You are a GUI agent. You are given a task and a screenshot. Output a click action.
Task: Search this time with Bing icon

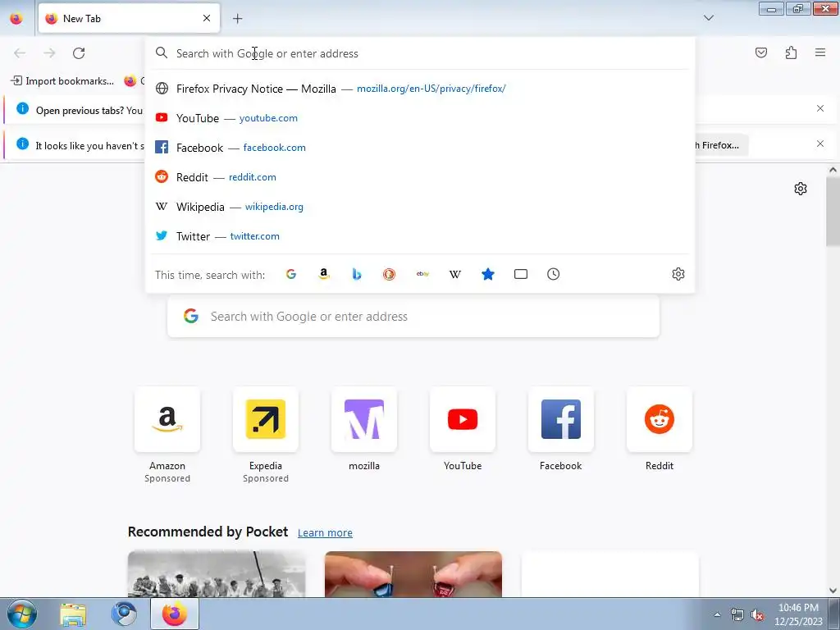(357, 274)
